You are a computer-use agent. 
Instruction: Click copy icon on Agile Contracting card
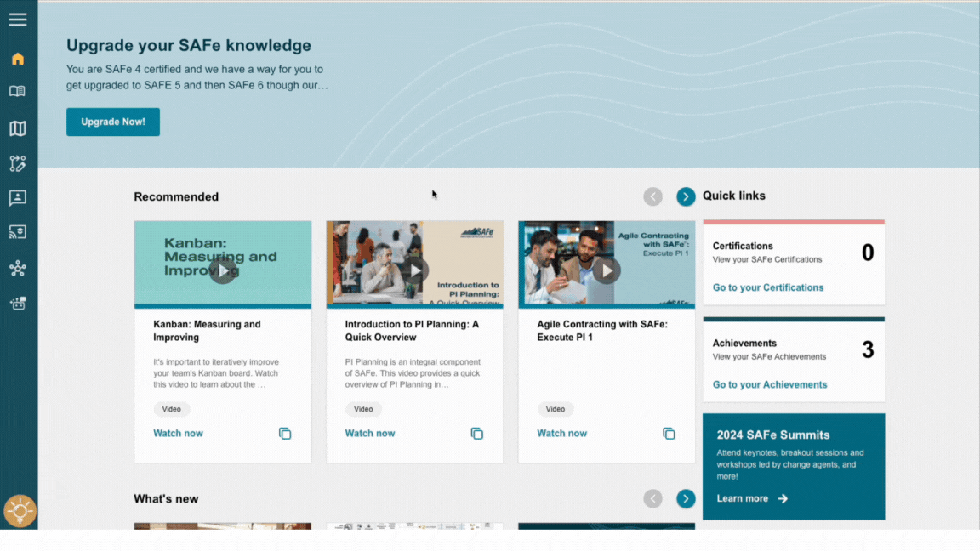[669, 434]
